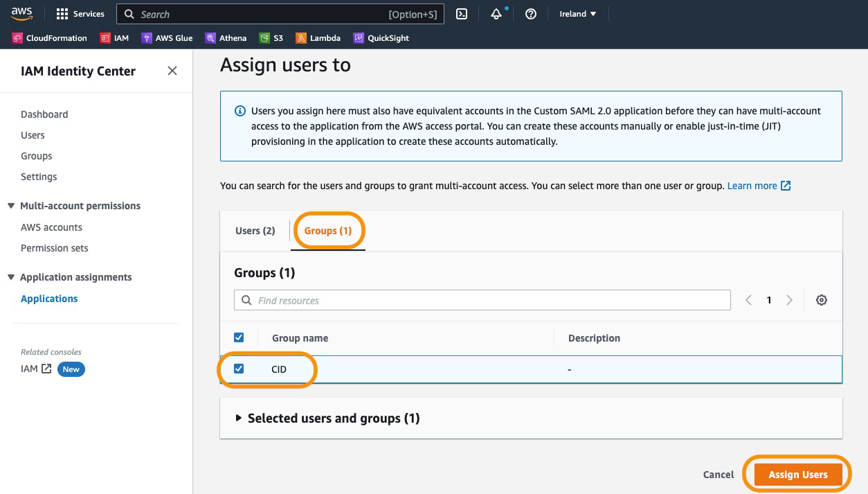Viewport: 868px width, 494px height.
Task: Click page number 1 in pagination
Action: coord(769,300)
